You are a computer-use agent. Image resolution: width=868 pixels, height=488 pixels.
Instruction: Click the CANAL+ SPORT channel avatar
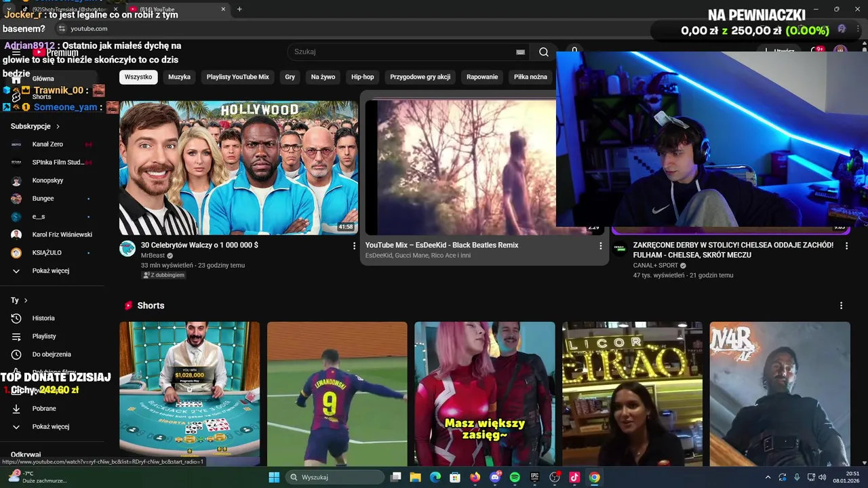[x=620, y=249]
